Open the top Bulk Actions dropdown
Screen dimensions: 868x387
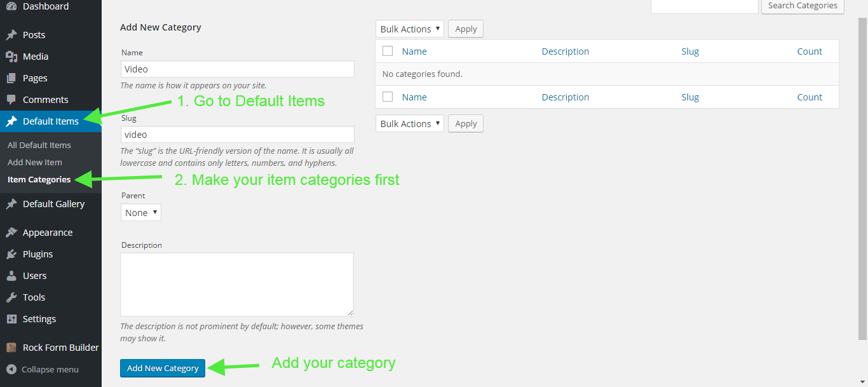[x=409, y=29]
